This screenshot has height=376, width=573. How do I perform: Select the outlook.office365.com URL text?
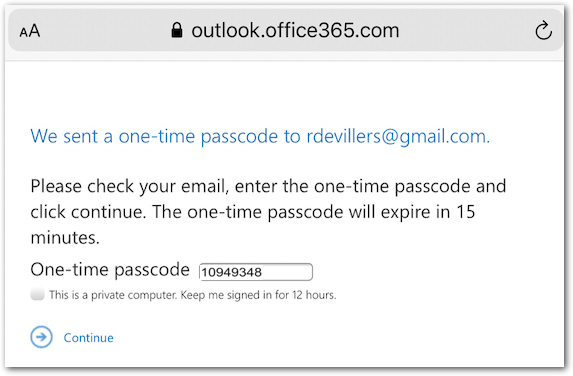point(295,30)
